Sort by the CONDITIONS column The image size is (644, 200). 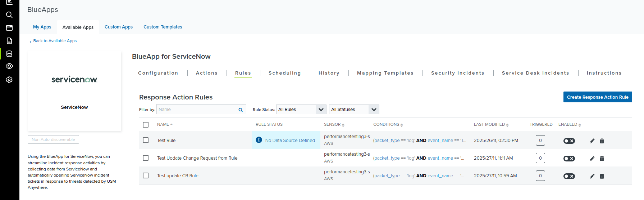click(x=402, y=125)
